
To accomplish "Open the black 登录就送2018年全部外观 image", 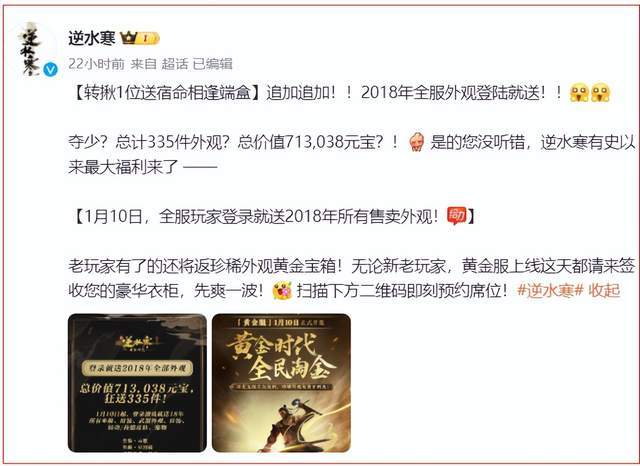I will 137,383.
